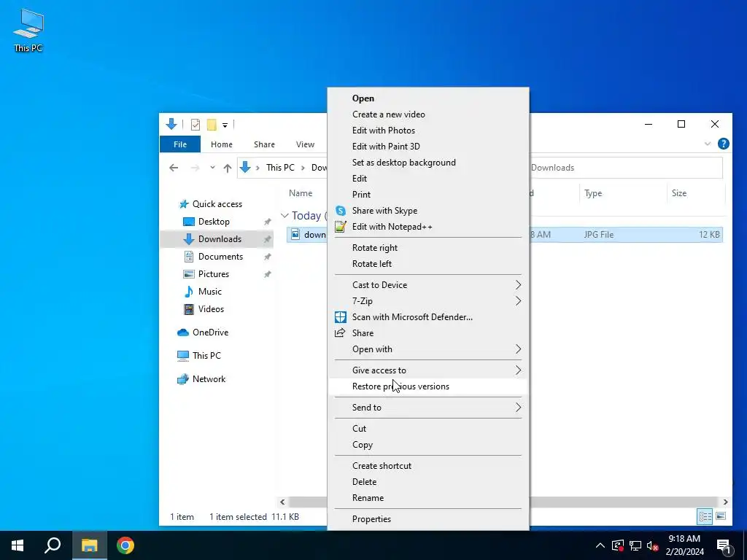Click the New folder quick access toolbar icon

[x=212, y=125]
